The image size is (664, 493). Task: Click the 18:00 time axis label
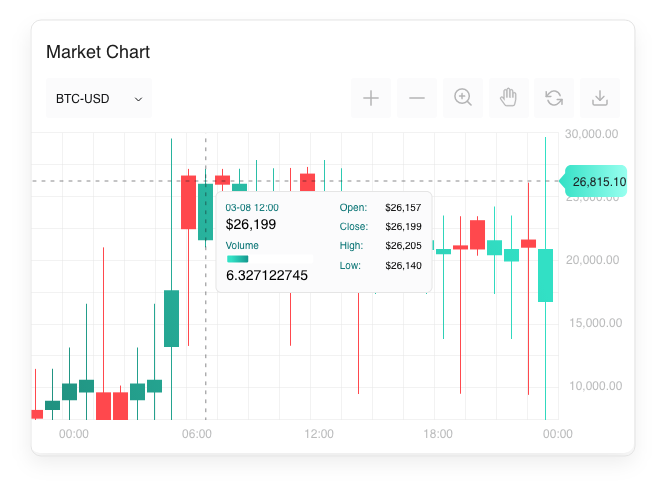tap(438, 434)
